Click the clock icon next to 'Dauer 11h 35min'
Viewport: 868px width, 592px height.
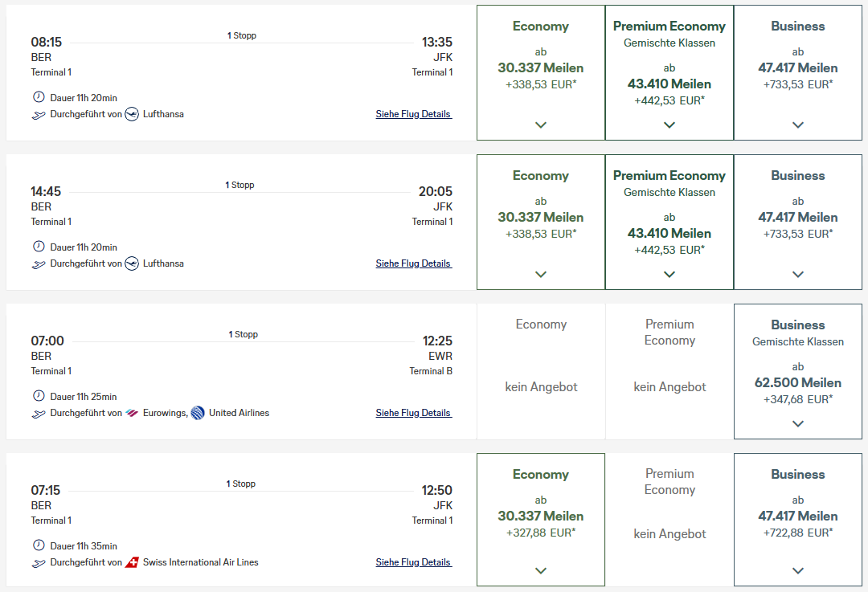(39, 545)
